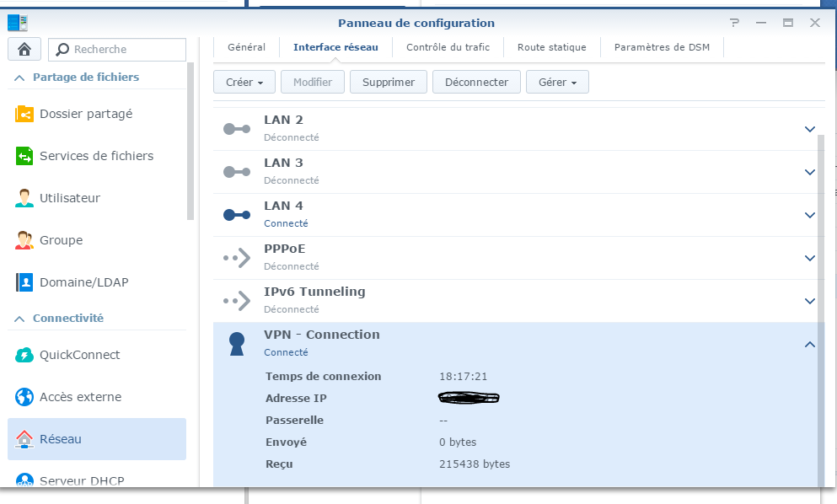Expand the PPPoE details chevron
The width and height of the screenshot is (837, 504).
pyautogui.click(x=810, y=258)
